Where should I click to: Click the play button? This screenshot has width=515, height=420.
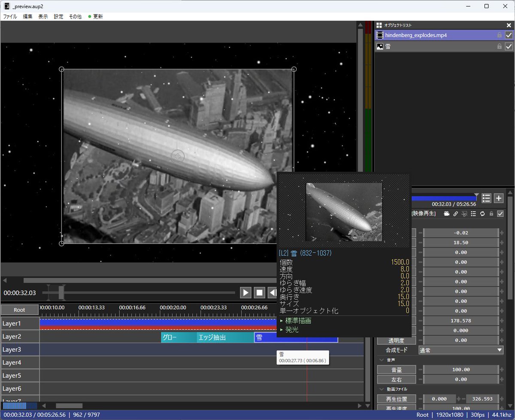pos(245,293)
